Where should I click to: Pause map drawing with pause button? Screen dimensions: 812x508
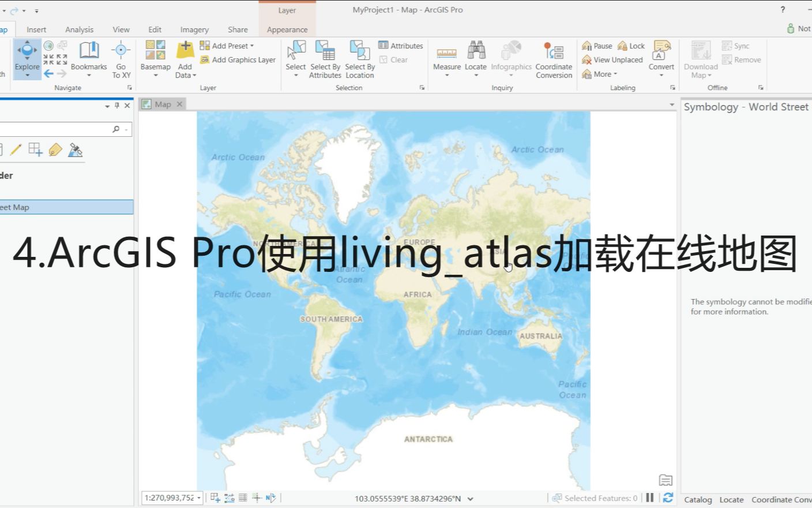click(650, 498)
